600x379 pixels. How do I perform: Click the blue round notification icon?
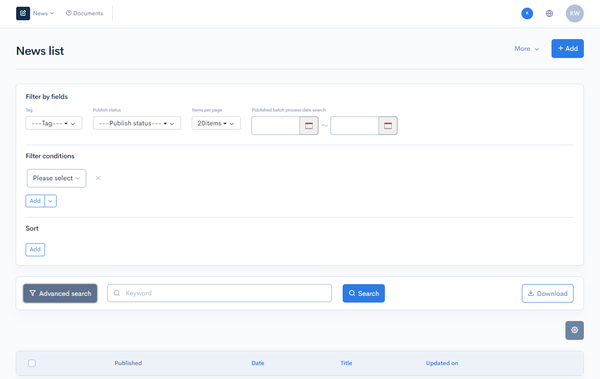tap(527, 13)
